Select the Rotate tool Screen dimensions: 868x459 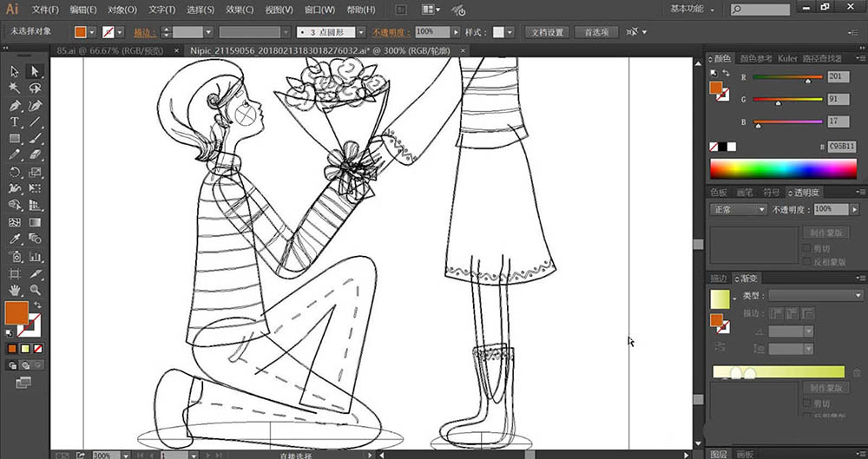click(x=15, y=172)
